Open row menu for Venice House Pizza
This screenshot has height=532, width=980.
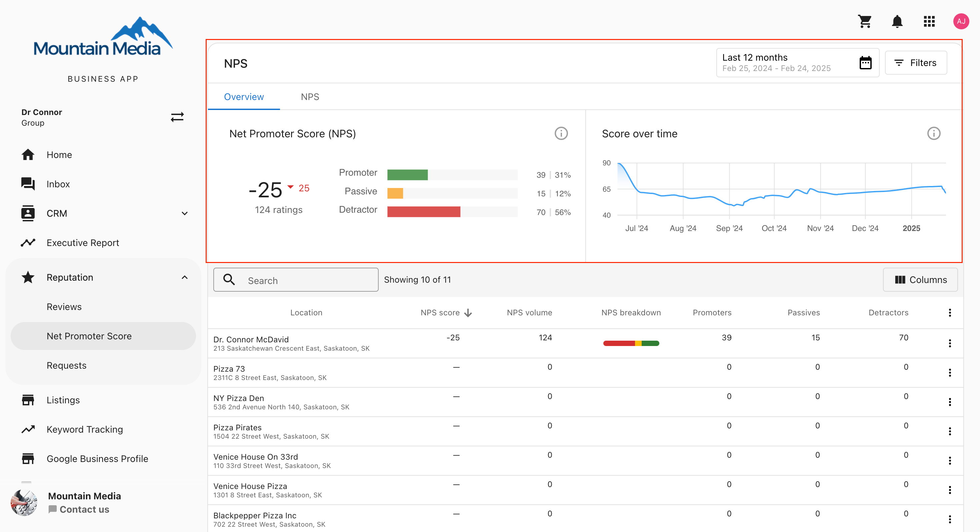(950, 490)
